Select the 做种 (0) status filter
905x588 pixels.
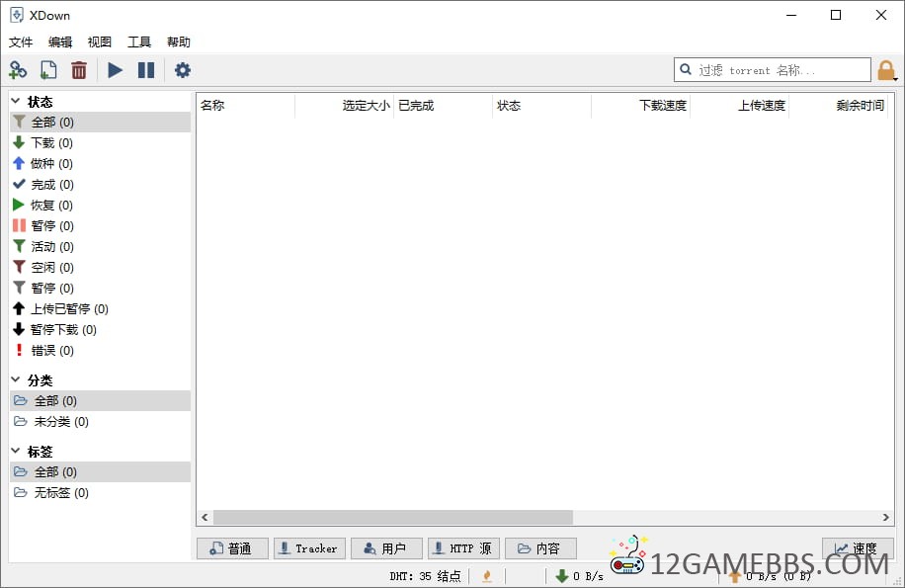tap(101, 163)
